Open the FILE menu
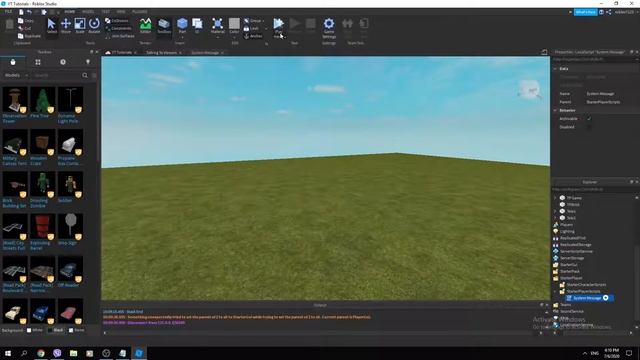The width and height of the screenshot is (640, 360). point(8,12)
